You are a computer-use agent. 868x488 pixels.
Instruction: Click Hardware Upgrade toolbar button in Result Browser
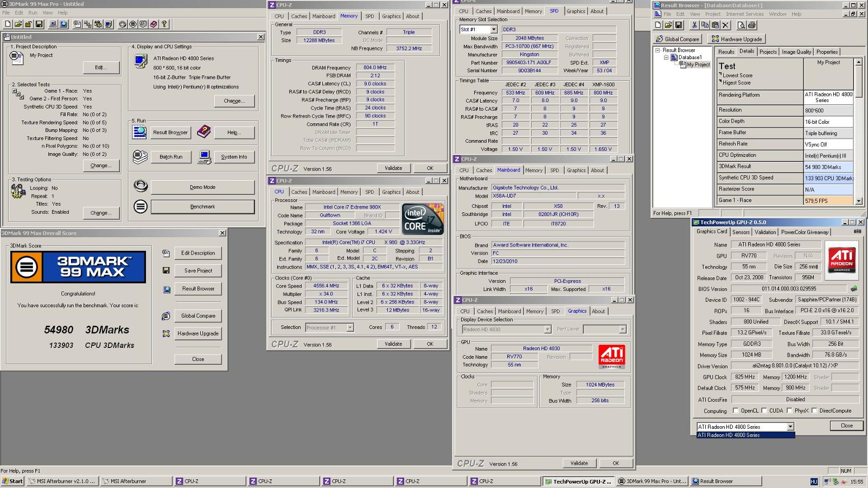coord(737,39)
